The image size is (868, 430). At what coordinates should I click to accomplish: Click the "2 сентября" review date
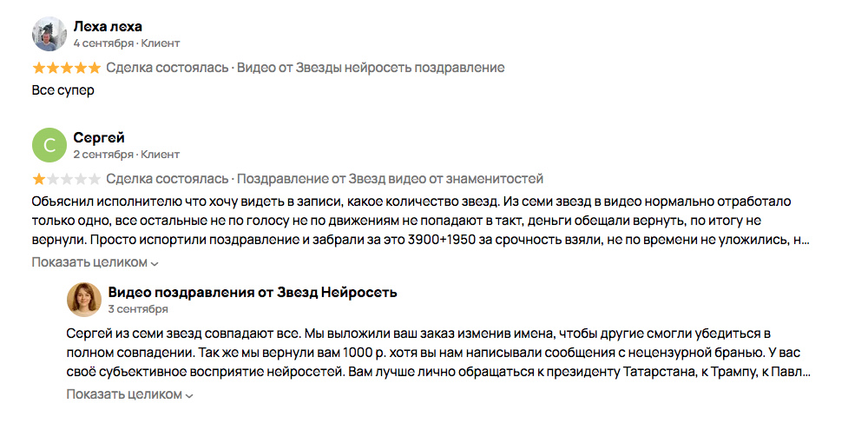(103, 155)
